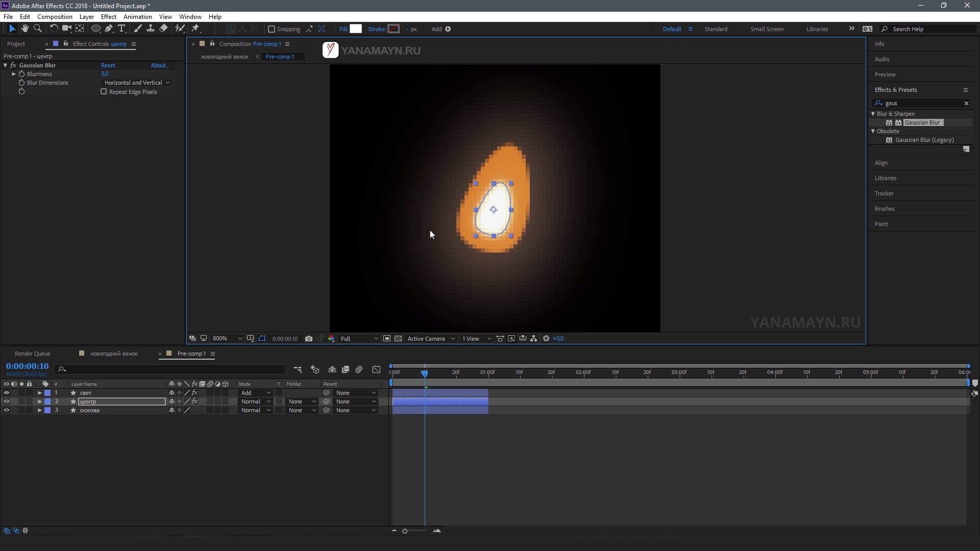
Task: Click the snapshot camera icon
Action: (308, 339)
